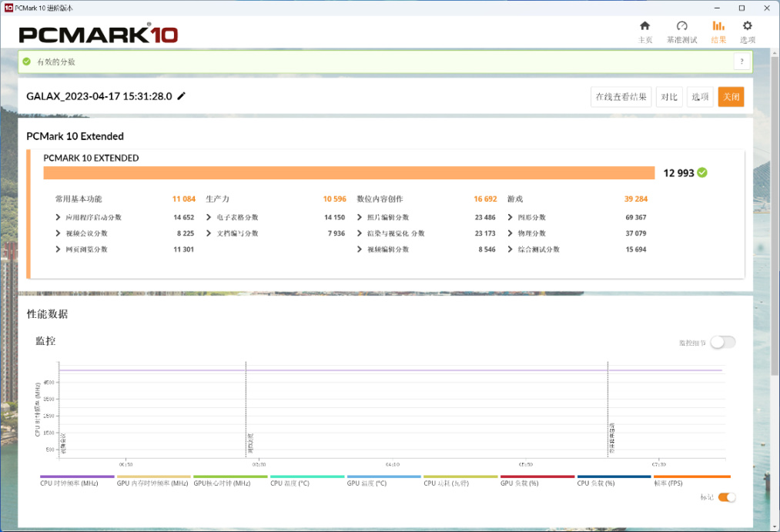
Task: Click the chart marker line near 02:30
Action: coord(246,409)
